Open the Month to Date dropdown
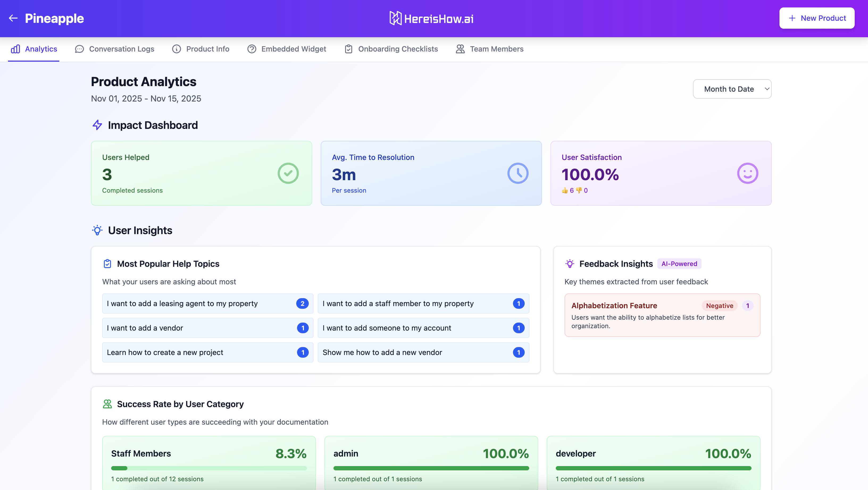Screen dimensions: 868x490 [x=732, y=88]
